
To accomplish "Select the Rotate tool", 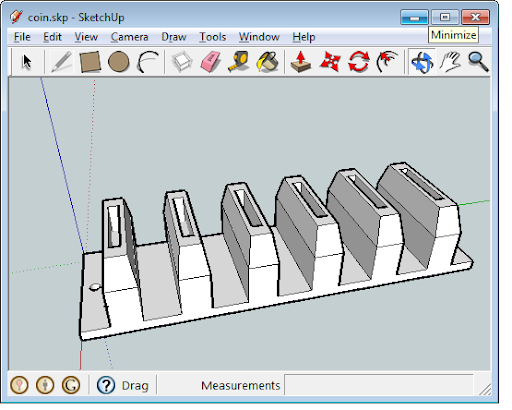I will click(x=359, y=62).
